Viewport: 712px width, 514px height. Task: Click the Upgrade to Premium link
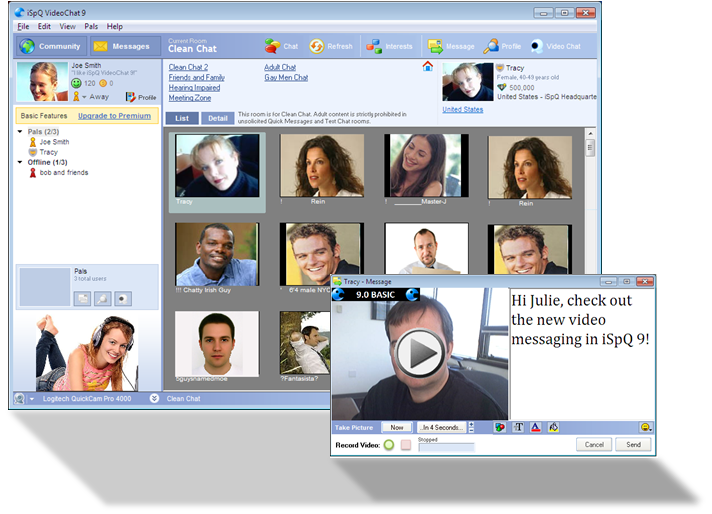point(114,116)
